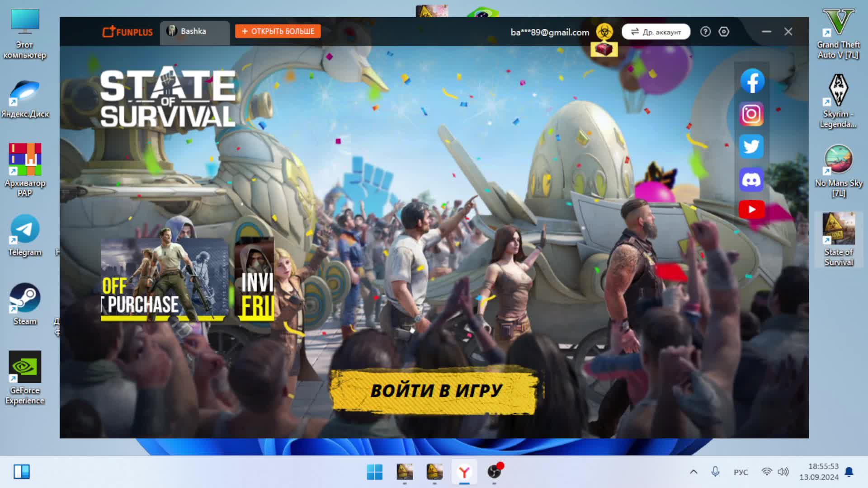Select the Bashka game tab
The width and height of the screenshot is (868, 488).
click(x=194, y=32)
